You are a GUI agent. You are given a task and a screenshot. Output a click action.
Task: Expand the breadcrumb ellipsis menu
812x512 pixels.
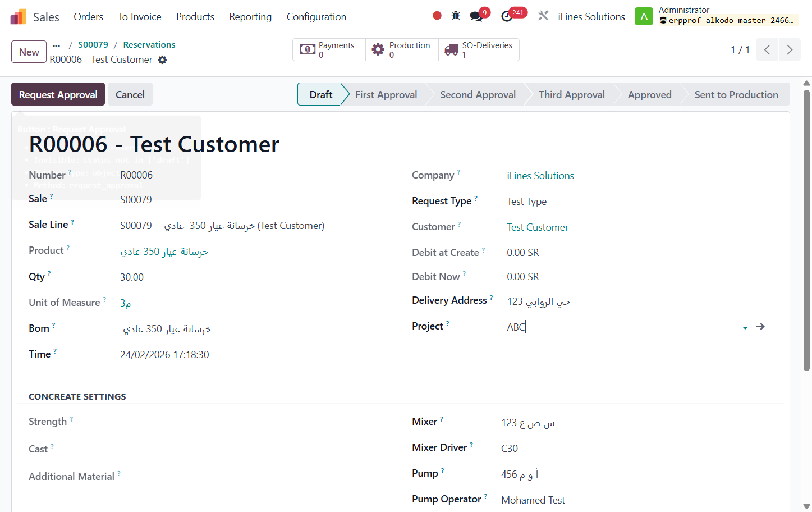point(56,45)
